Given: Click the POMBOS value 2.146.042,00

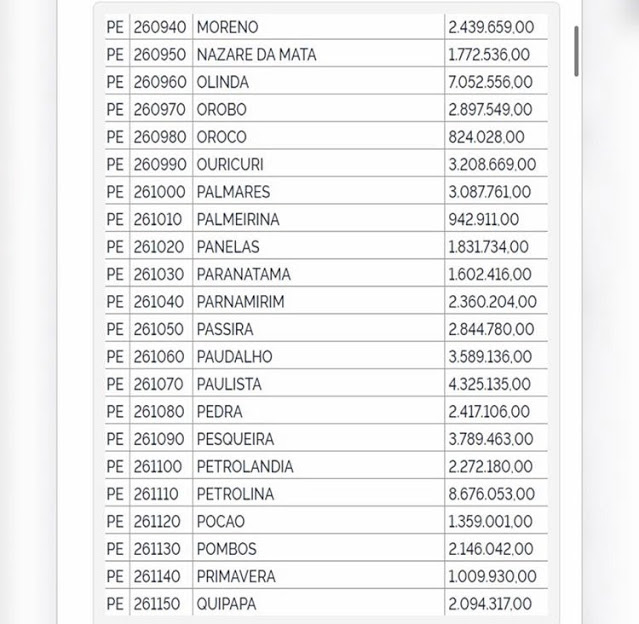Looking at the screenshot, I should 489,549.
